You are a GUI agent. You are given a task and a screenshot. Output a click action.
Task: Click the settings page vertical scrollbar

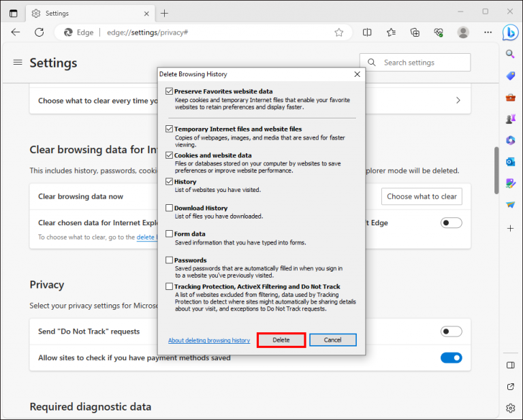[x=496, y=171]
